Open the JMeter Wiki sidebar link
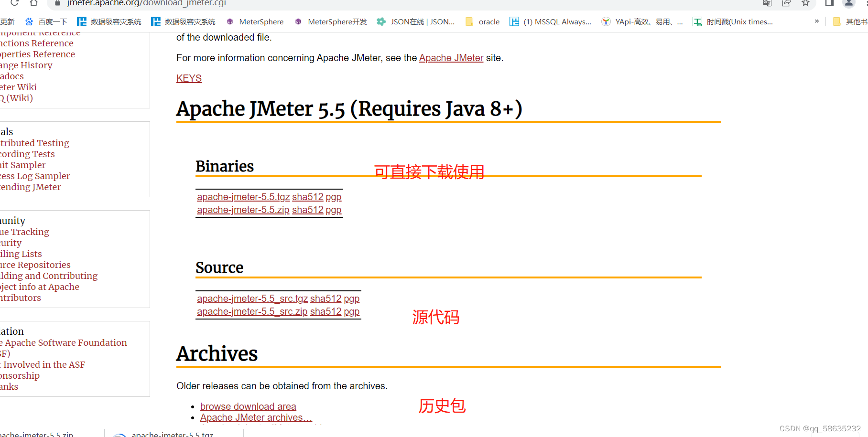The image size is (868, 437). click(x=18, y=87)
